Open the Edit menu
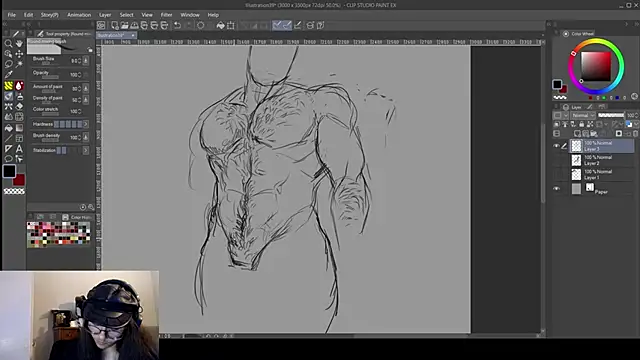The width and height of the screenshot is (640, 360). coord(28,15)
